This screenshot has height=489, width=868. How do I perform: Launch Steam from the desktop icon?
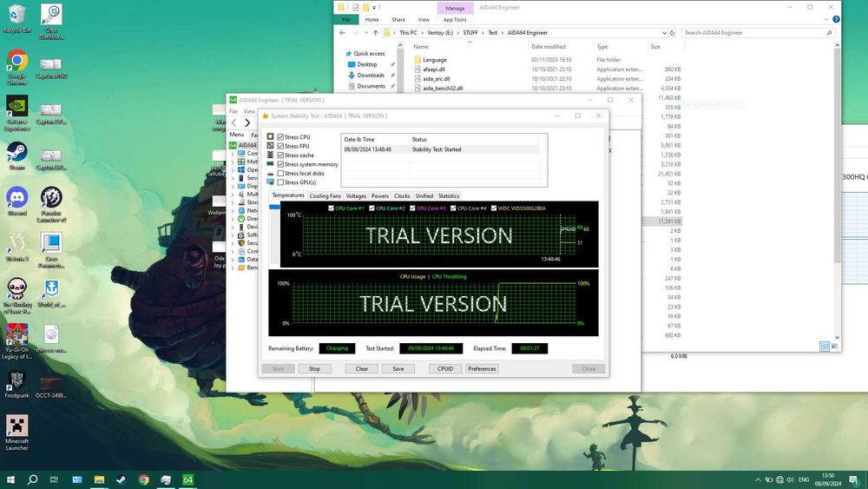[16, 156]
